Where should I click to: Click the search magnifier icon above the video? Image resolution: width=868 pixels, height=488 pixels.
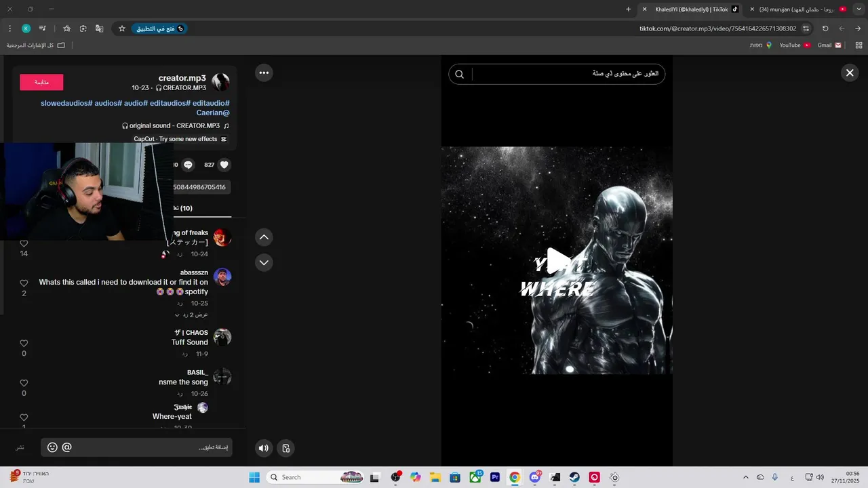[x=459, y=75]
